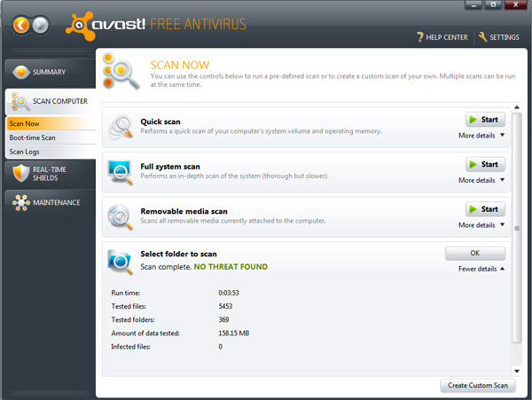The image size is (532, 400).
Task: Click the Quick scan title text
Action: click(x=160, y=122)
